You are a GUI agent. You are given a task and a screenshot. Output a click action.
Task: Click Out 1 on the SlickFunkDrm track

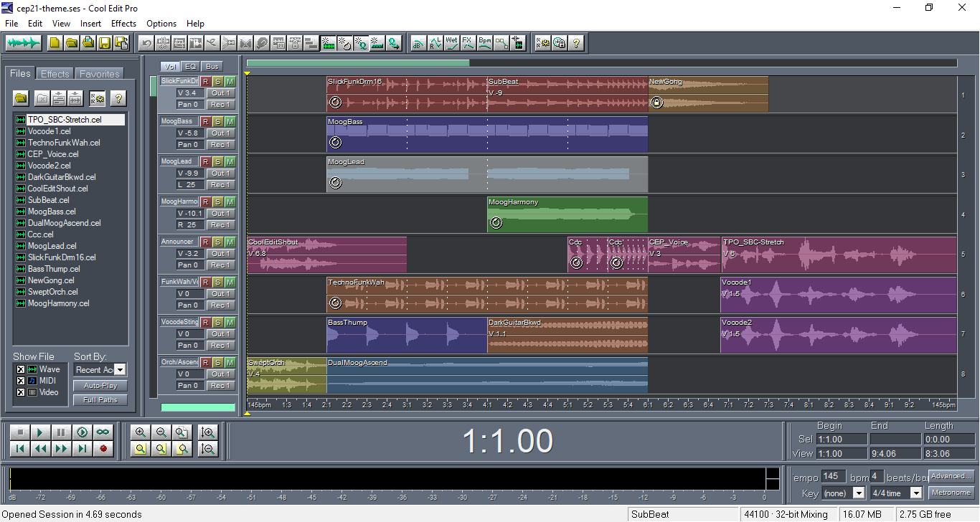220,93
